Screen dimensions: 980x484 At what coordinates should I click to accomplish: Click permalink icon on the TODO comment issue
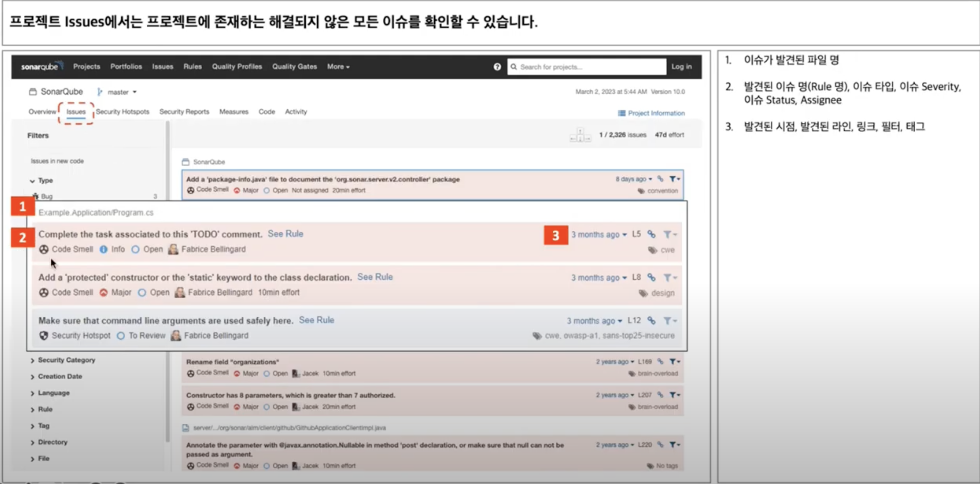point(651,234)
